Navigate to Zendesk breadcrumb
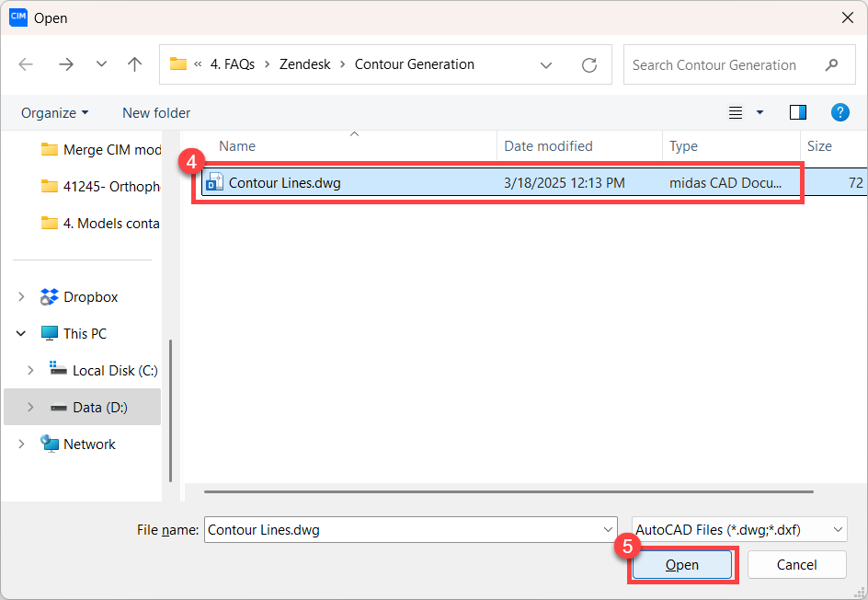 pos(304,64)
